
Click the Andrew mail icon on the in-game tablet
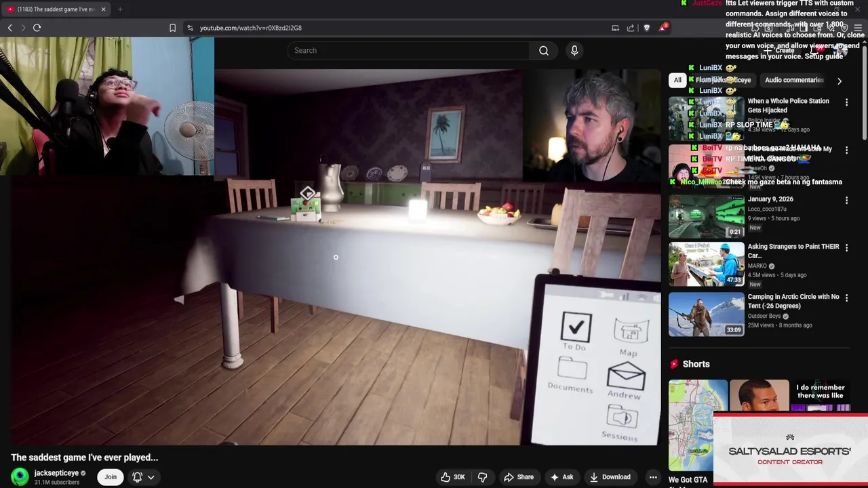pyautogui.click(x=626, y=375)
